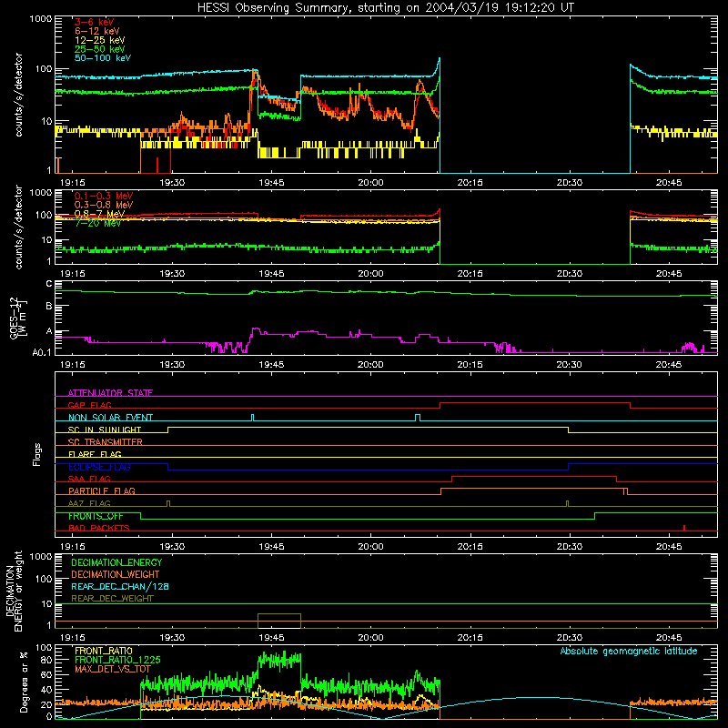Click the 20:30 tick label under GOES plot
This screenshot has height=728, width=728.
point(570,365)
